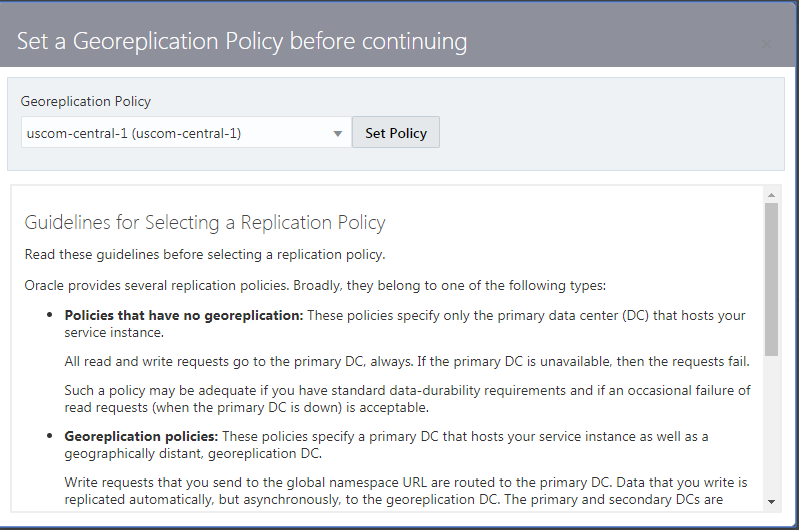799x530 pixels.
Task: Click the scrollbar up arrow
Action: click(x=771, y=193)
